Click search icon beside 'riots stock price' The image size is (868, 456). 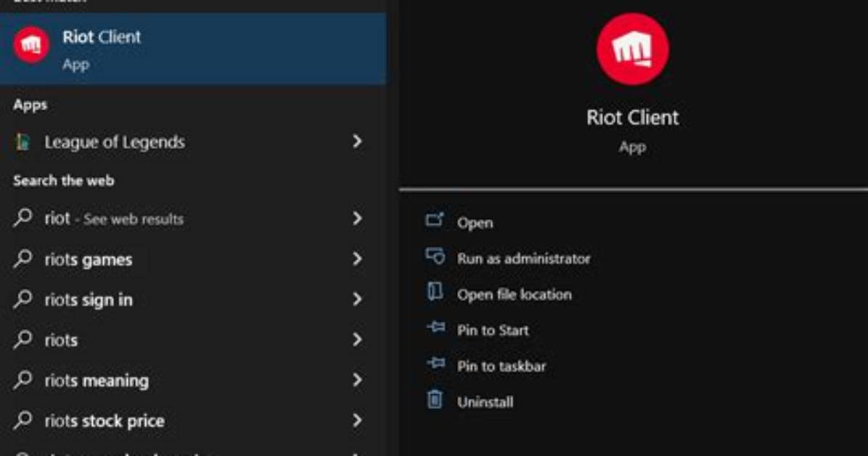[22, 420]
